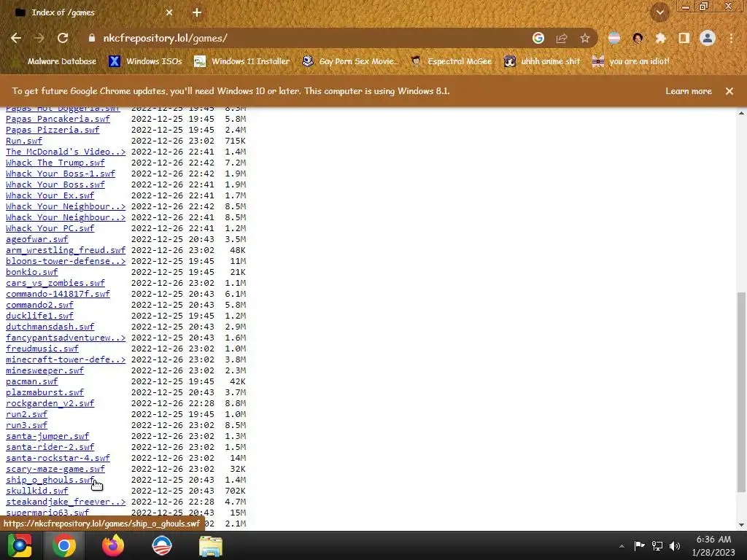Open minesweeper.swf
Screen dimensions: 747x560
coord(44,371)
